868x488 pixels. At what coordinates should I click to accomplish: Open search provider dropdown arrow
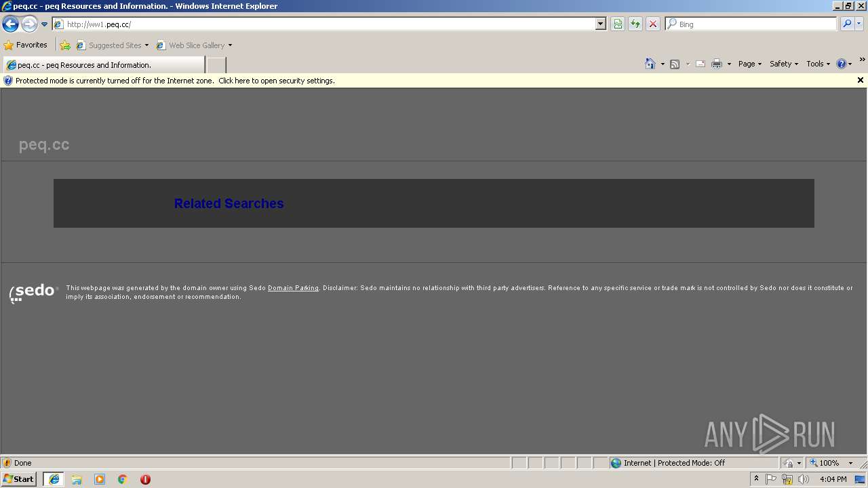pos(859,24)
